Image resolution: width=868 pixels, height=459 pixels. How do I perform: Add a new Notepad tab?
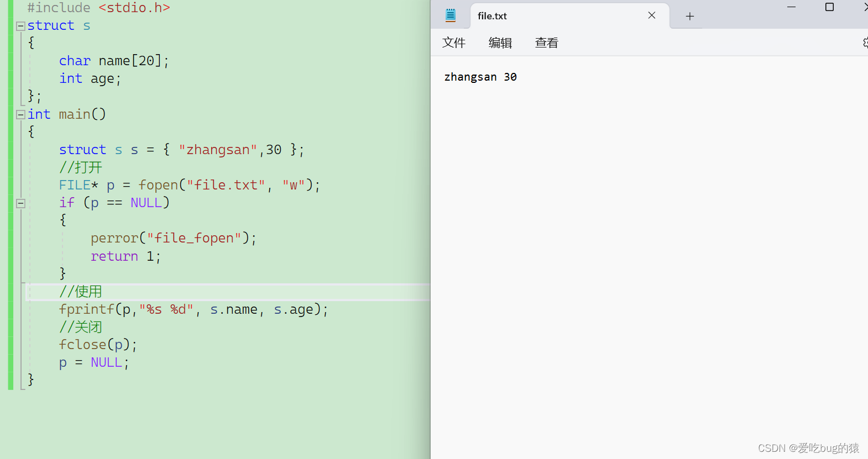(690, 16)
